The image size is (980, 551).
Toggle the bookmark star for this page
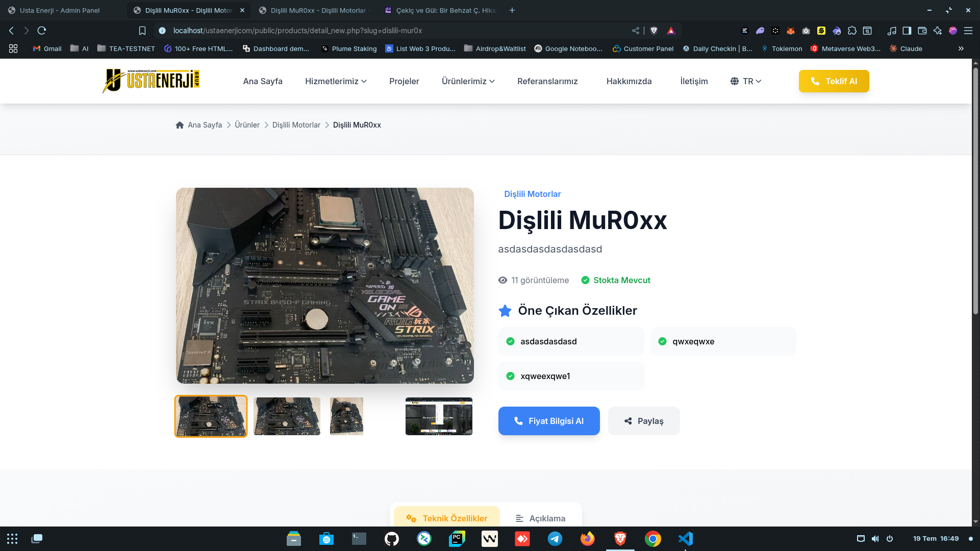[x=142, y=31]
